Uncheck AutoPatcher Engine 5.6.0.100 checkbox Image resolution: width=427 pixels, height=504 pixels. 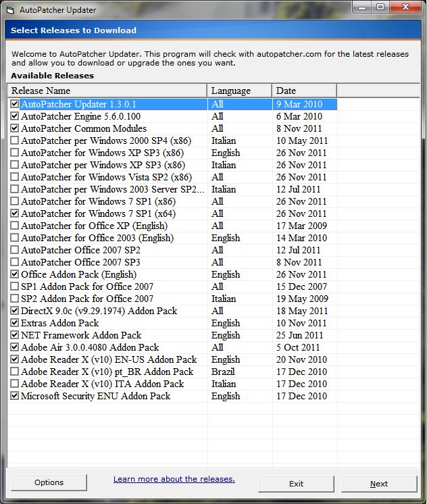pyautogui.click(x=14, y=116)
